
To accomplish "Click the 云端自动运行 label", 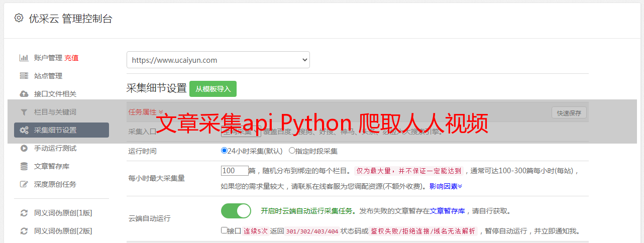I will click(x=150, y=218).
